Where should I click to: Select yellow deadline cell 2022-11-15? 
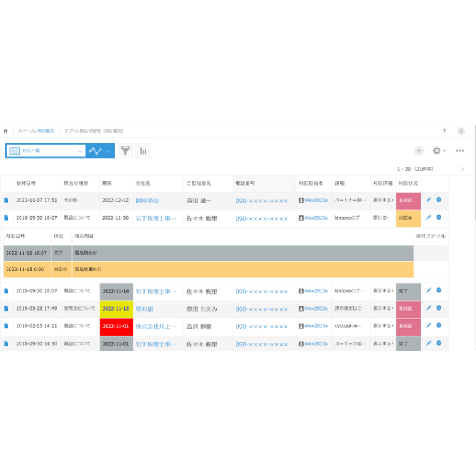116,309
